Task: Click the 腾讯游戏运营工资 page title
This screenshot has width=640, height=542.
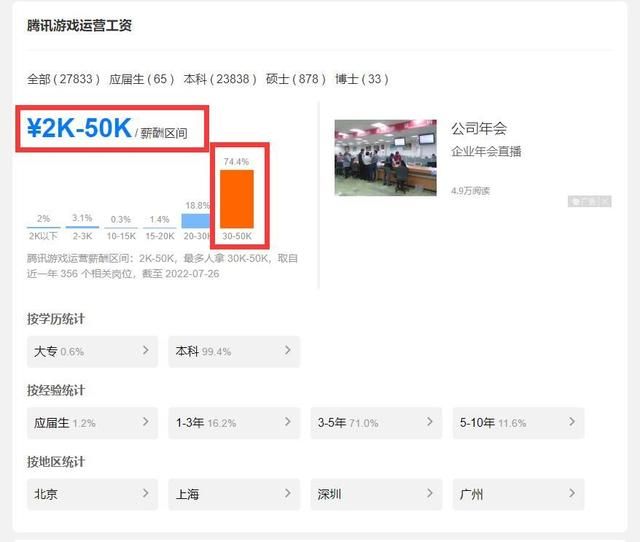Action: click(x=79, y=25)
